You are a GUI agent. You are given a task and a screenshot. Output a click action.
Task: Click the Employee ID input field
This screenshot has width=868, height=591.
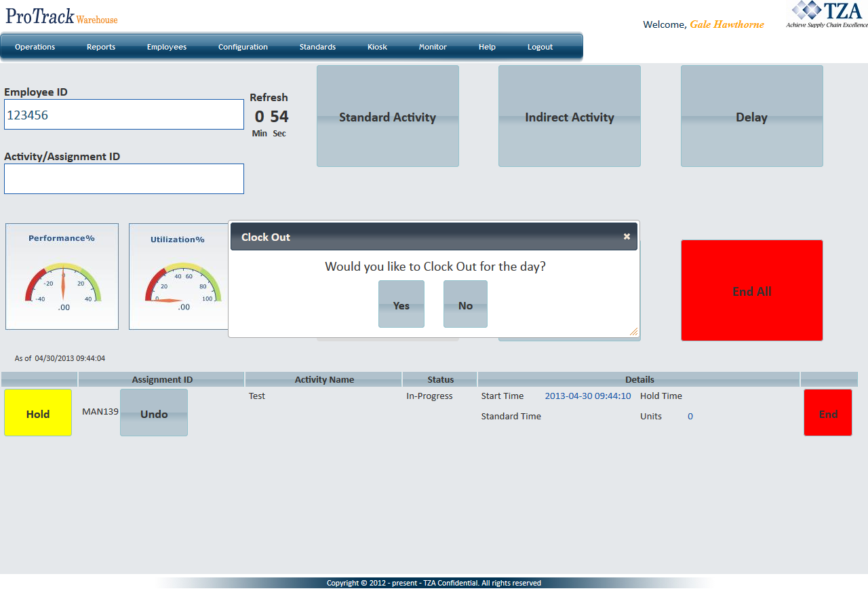(x=124, y=115)
